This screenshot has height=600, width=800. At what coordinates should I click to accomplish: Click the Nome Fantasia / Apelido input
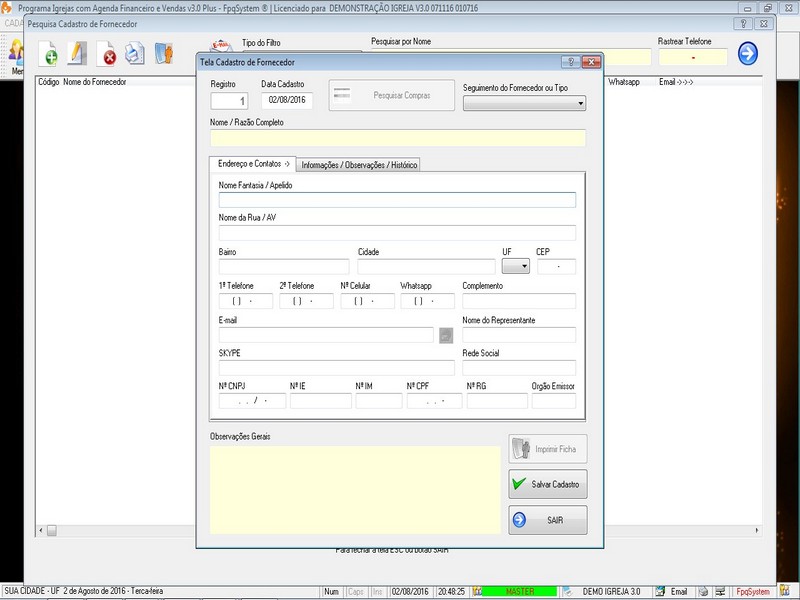[x=397, y=200]
